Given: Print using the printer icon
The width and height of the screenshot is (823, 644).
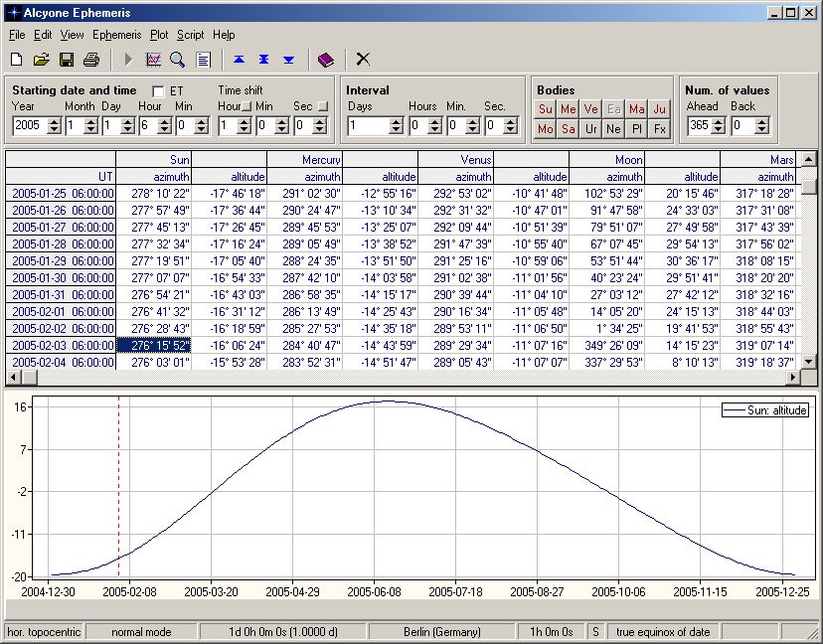Looking at the screenshot, I should coord(91,60).
